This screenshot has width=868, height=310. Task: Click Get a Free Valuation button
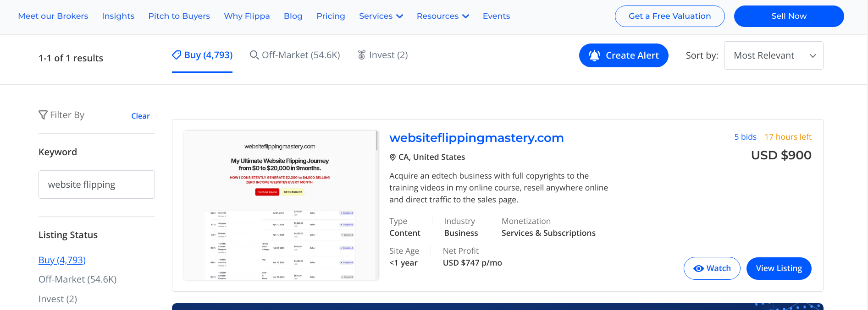pyautogui.click(x=670, y=16)
